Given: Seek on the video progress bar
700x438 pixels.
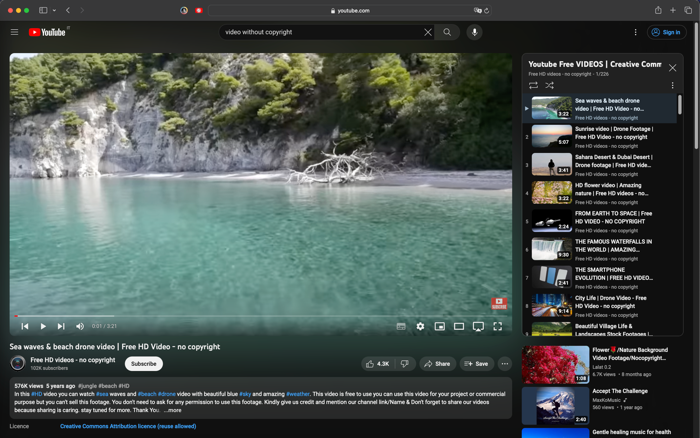Looking at the screenshot, I should (x=261, y=316).
